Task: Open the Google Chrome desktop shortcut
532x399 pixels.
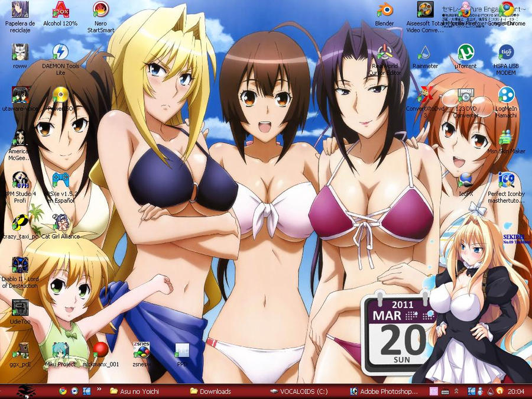Action: coord(506,14)
